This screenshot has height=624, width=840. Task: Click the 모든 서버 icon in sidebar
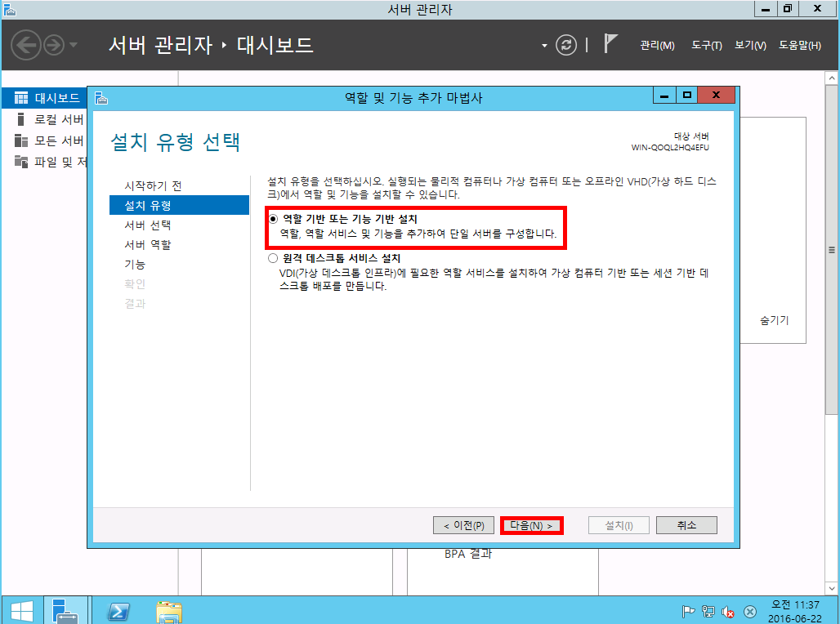point(21,140)
